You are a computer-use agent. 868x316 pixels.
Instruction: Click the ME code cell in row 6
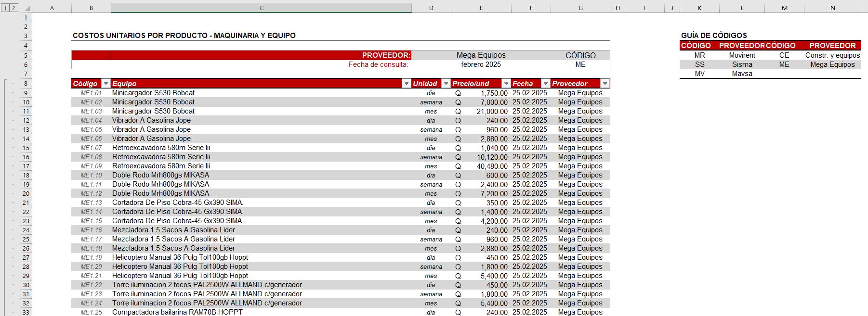pyautogui.click(x=580, y=64)
